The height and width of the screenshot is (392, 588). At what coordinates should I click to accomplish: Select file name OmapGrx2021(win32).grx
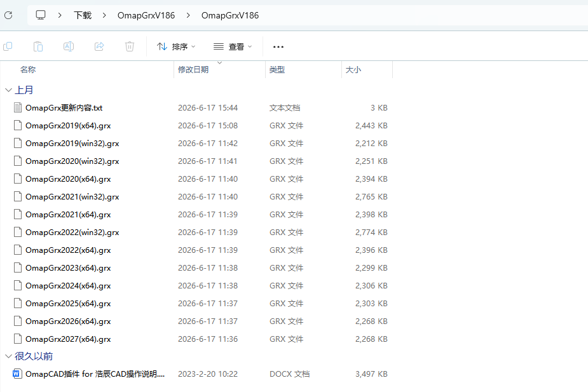[x=72, y=197]
